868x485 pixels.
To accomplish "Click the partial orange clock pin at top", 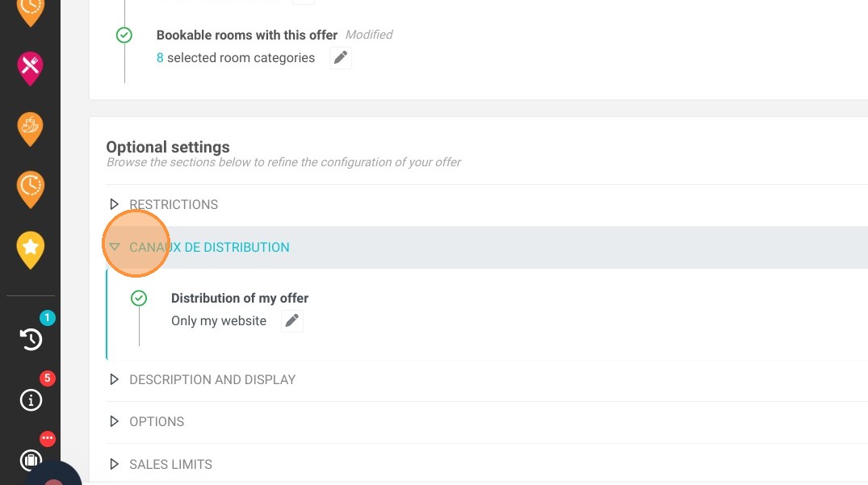I will coord(30,11).
